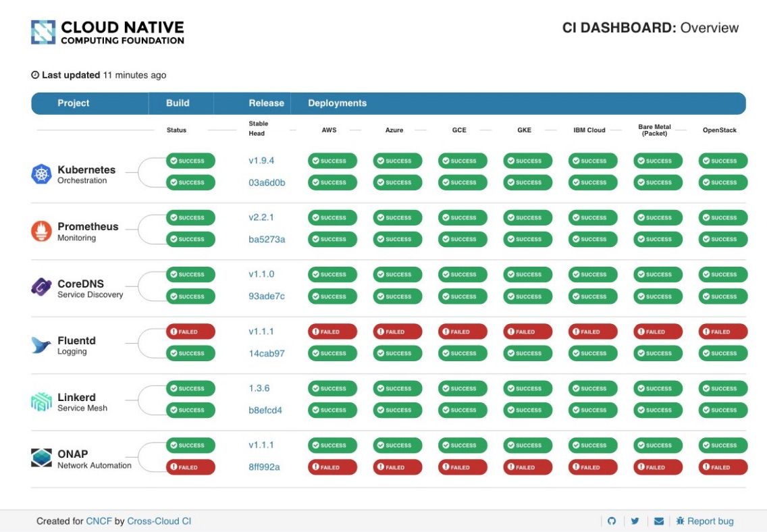Open Linkerd release 1.3.6 link
767x532 pixels.
[259, 388]
